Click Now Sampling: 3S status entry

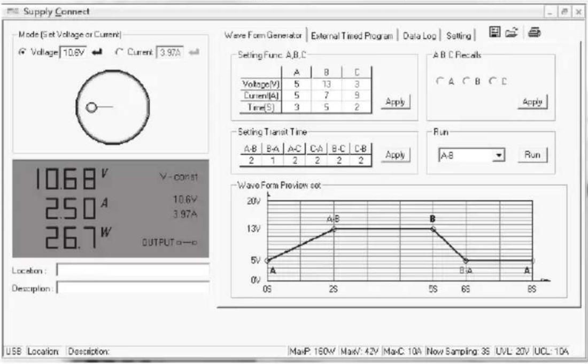459,351
